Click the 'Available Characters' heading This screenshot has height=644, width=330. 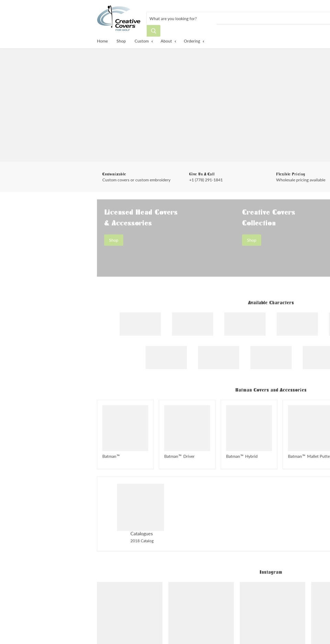(x=271, y=303)
